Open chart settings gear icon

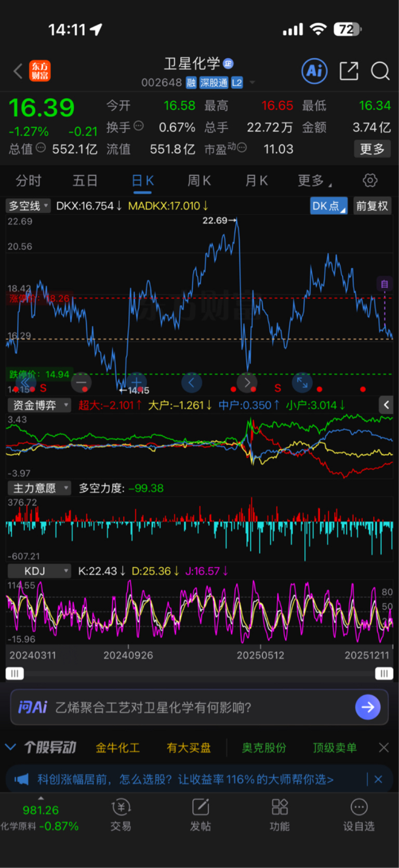click(370, 180)
